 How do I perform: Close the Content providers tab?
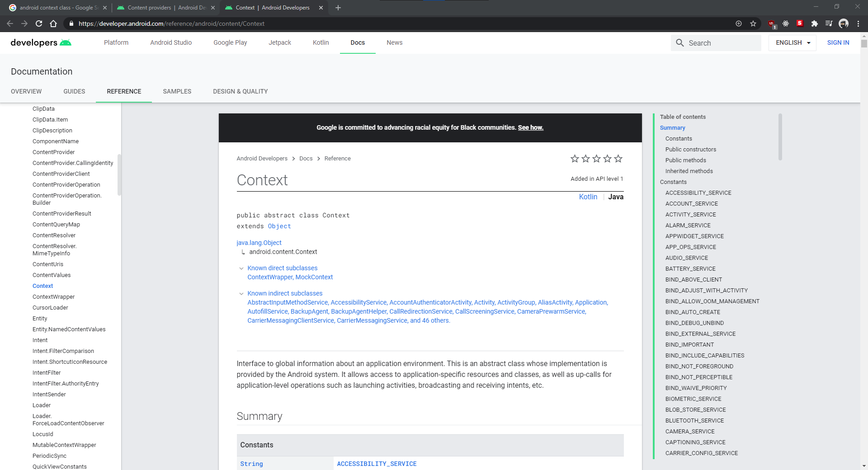[x=213, y=8]
